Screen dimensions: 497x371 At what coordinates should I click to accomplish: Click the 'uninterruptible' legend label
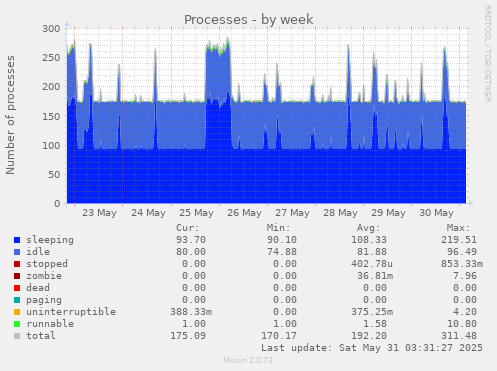[71, 312]
